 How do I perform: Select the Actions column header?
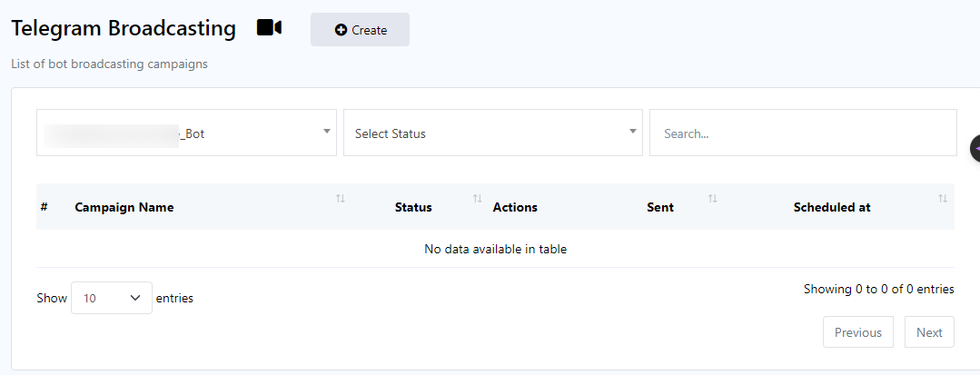[515, 207]
